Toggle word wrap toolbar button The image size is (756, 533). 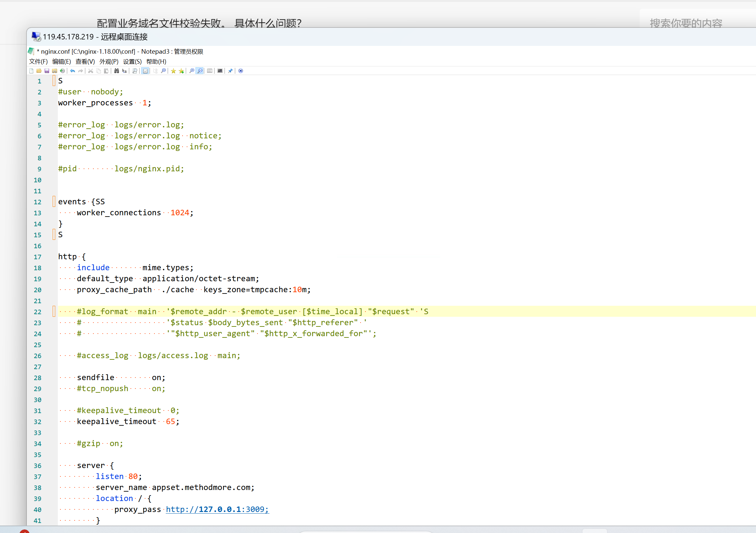(x=145, y=71)
